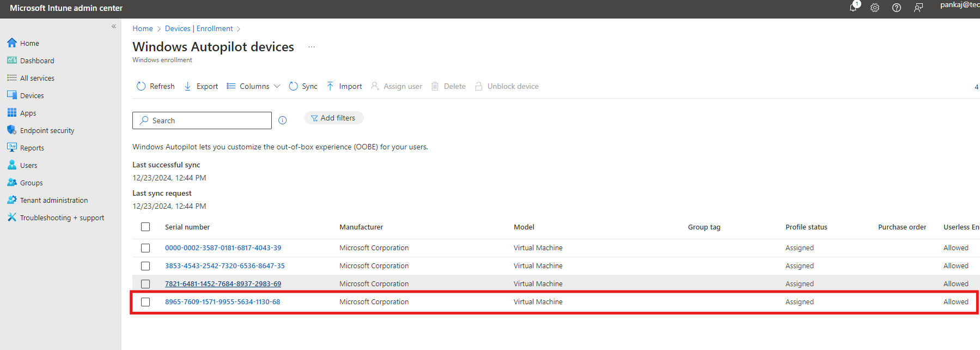Go to Endpoint security in sidebar
Image resolution: width=980 pixels, height=350 pixels.
click(x=47, y=130)
